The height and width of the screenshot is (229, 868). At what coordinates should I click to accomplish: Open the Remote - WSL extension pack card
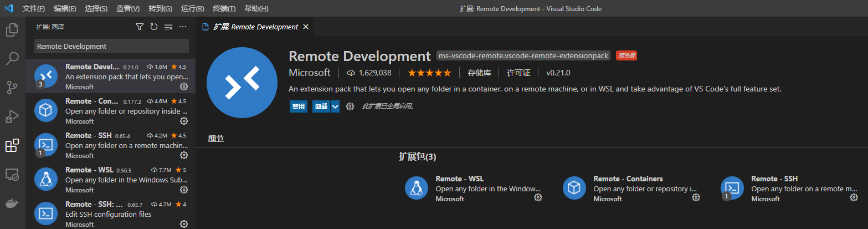474,188
